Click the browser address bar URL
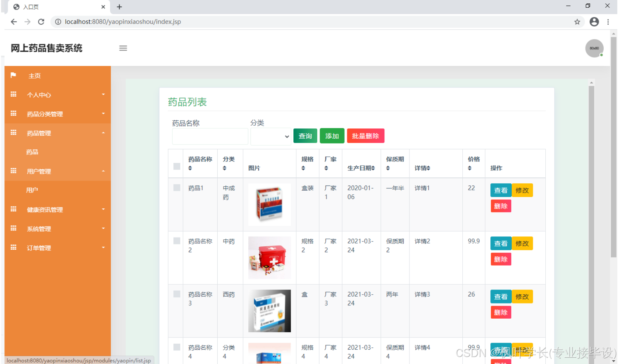Screen dimensions: 618x364 [x=123, y=22]
